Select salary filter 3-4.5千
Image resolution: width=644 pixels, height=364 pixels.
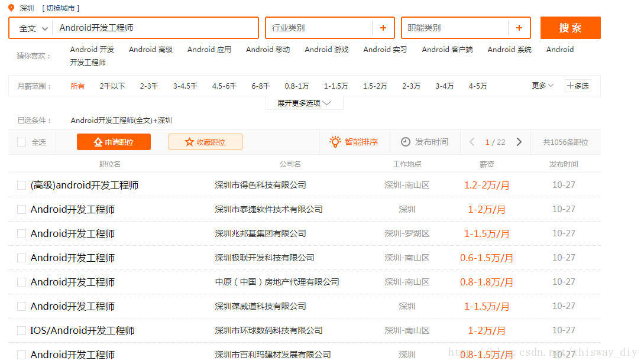coord(185,86)
